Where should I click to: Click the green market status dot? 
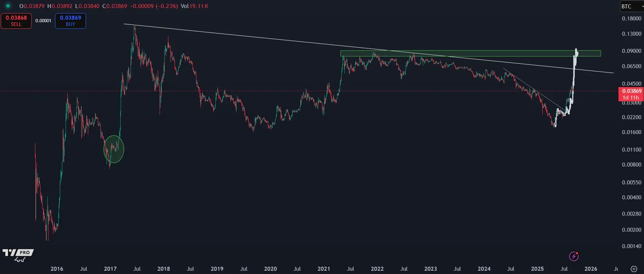pyautogui.click(x=8, y=6)
